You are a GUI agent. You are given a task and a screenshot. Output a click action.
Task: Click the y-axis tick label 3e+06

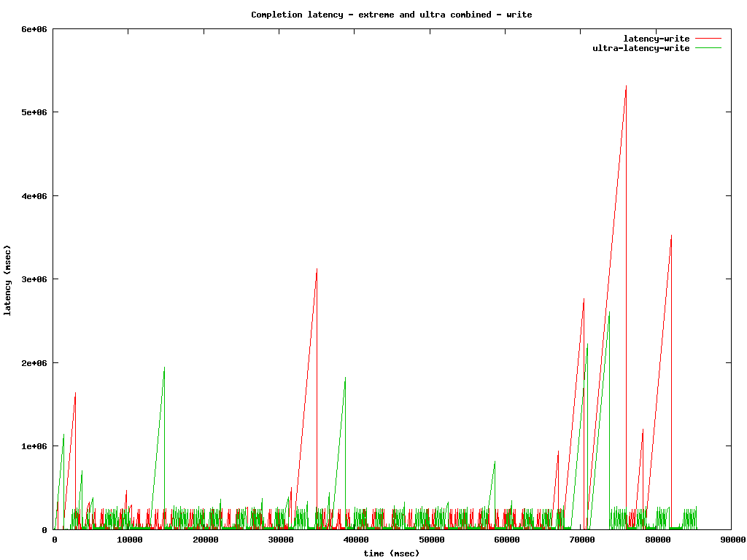tap(34, 279)
